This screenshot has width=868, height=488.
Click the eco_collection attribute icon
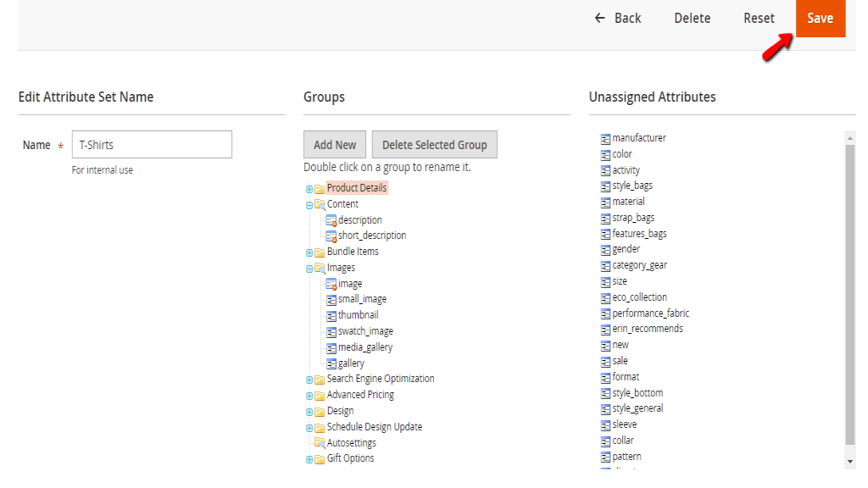point(605,298)
